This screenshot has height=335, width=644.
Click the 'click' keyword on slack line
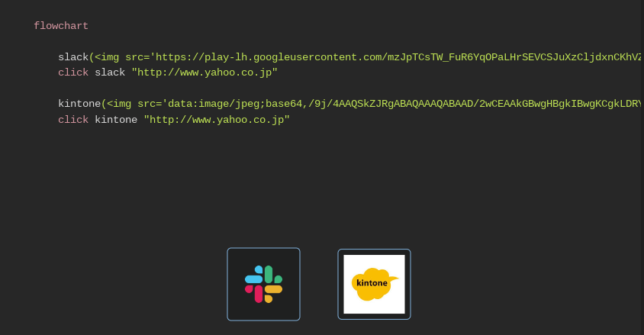(73, 72)
